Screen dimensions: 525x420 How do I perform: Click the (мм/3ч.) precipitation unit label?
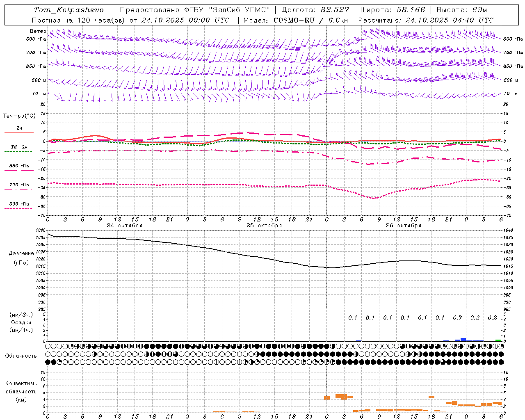click(x=21, y=315)
